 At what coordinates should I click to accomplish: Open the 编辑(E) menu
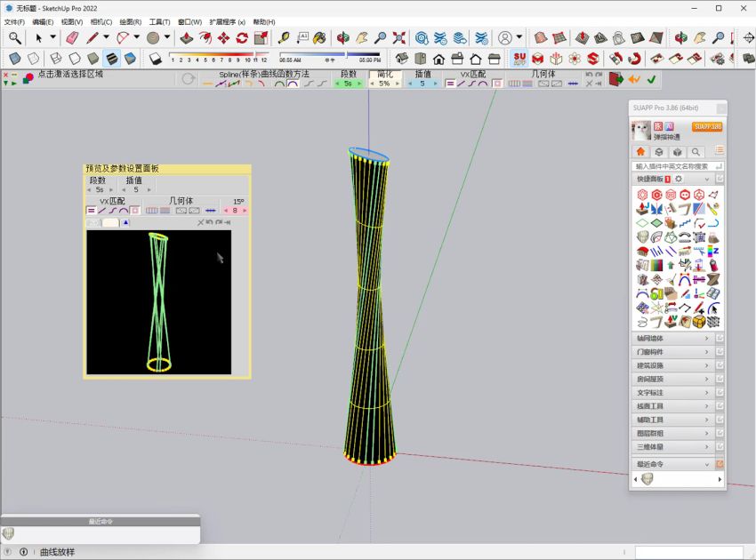(x=43, y=21)
